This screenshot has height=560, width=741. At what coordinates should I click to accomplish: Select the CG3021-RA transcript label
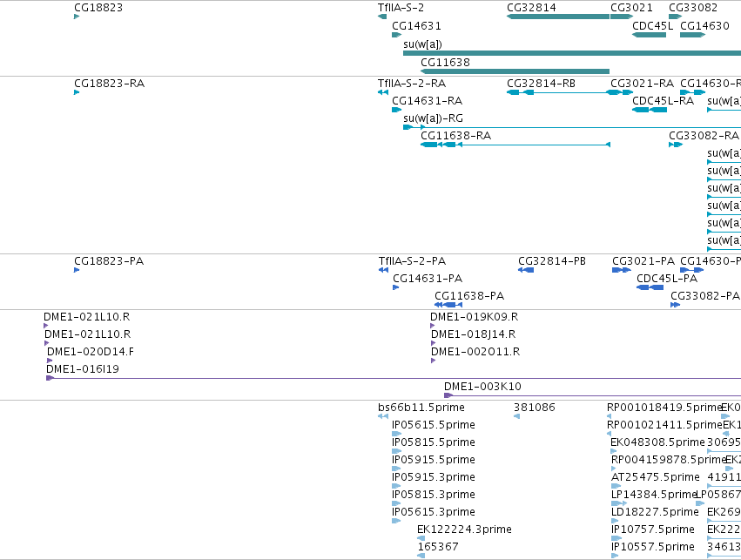[x=643, y=84]
